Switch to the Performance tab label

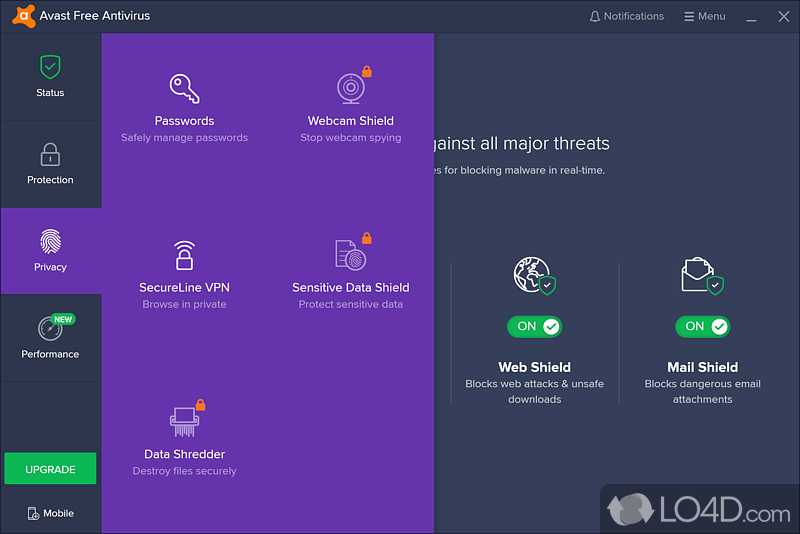coord(50,354)
